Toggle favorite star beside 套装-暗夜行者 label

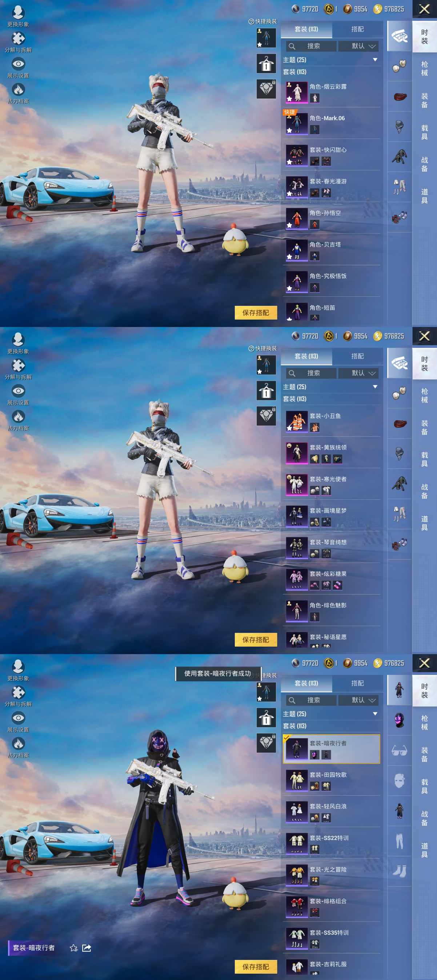tap(74, 948)
